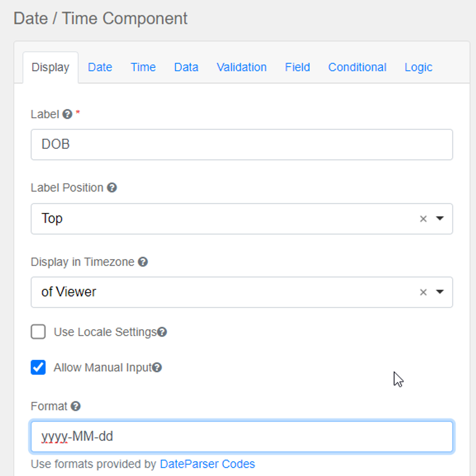The image size is (476, 476).
Task: Click the Use Locale Settings help icon
Action: pyautogui.click(x=162, y=332)
